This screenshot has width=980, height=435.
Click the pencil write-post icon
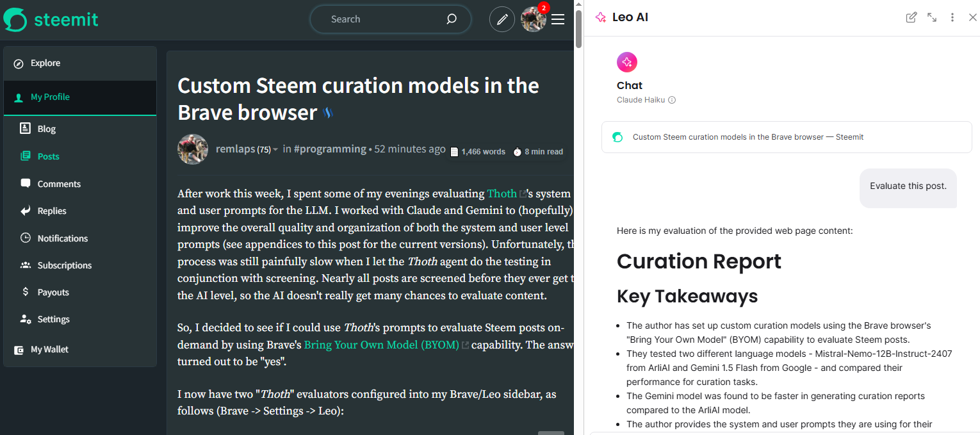point(502,19)
